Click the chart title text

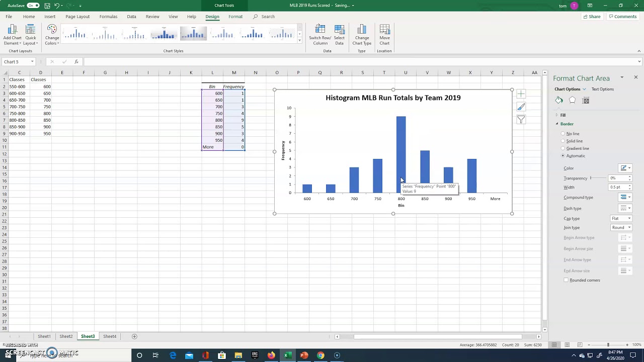pyautogui.click(x=393, y=98)
